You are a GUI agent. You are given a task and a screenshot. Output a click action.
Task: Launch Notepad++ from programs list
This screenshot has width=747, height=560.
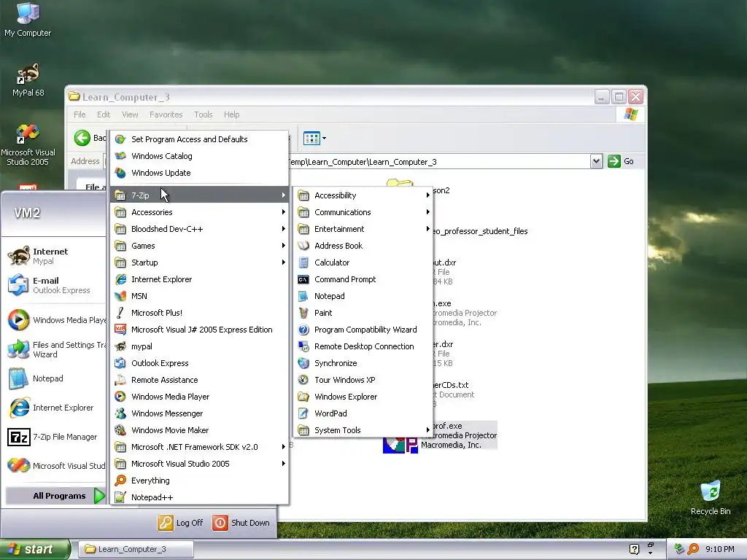[200, 497]
